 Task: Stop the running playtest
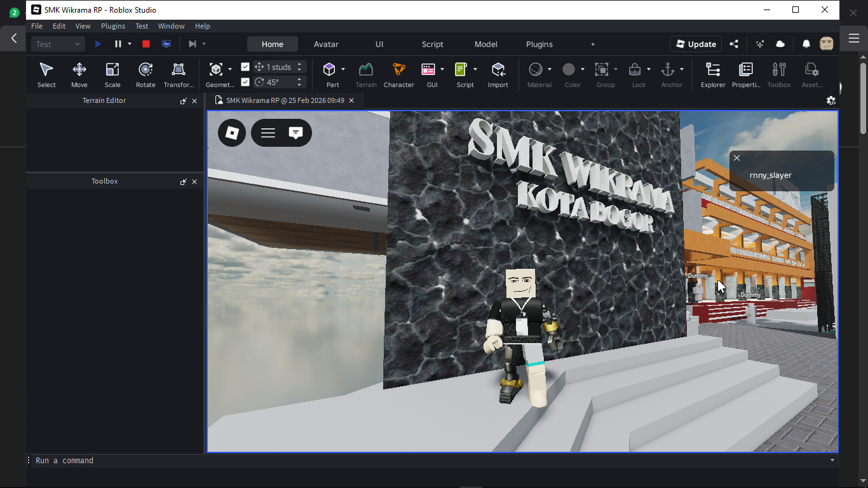coord(146,44)
